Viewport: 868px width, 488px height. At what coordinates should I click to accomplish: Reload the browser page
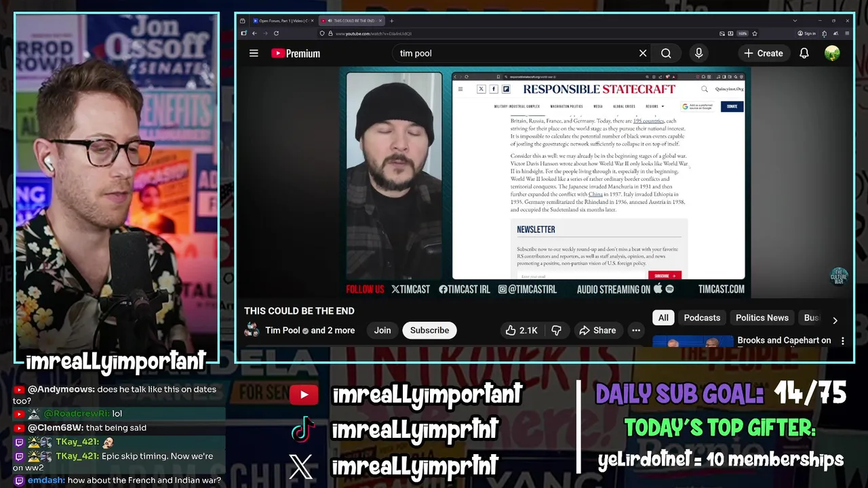pos(276,33)
